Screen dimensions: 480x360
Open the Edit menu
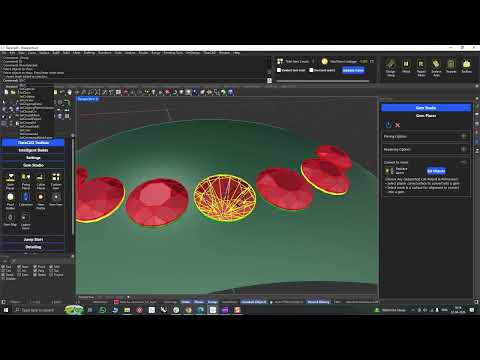(12, 53)
